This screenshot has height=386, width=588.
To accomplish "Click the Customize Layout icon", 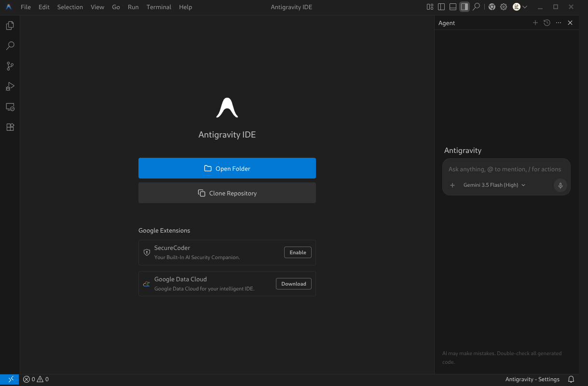I will pyautogui.click(x=430, y=7).
